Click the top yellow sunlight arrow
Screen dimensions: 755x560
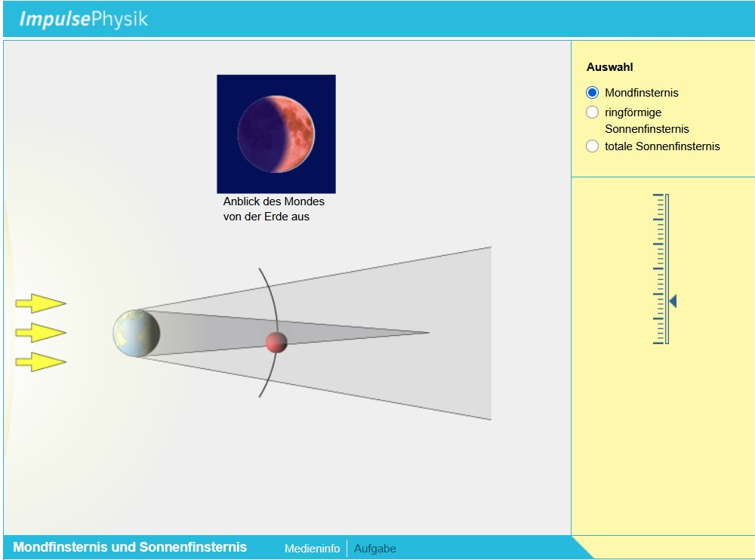point(41,303)
